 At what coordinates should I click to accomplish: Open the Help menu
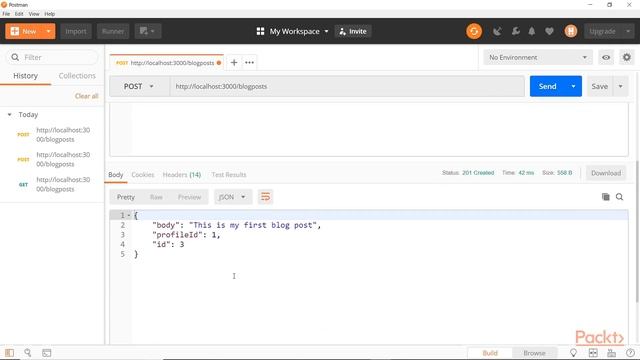tap(49, 14)
